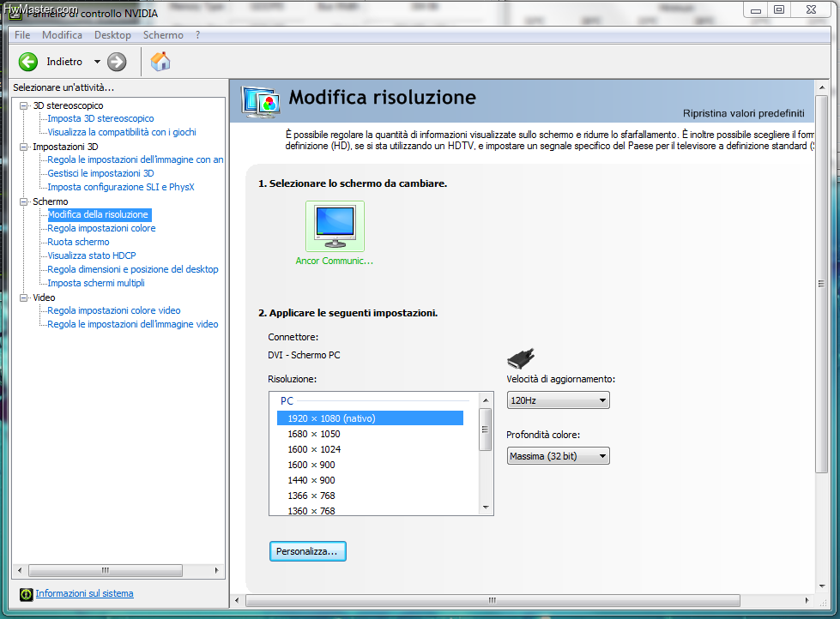This screenshot has width=840, height=619.
Task: Select resolution 1920 × 1080 (nativo)
Action: [x=370, y=418]
